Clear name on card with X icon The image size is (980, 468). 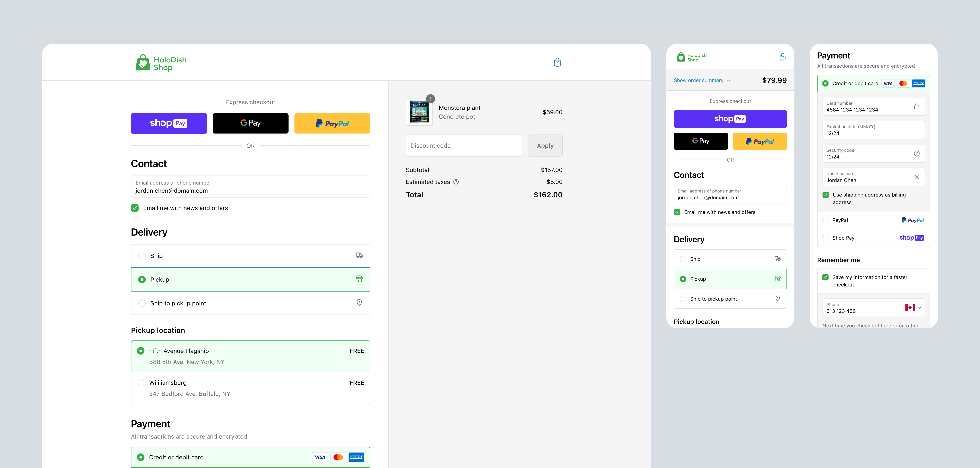(x=917, y=177)
